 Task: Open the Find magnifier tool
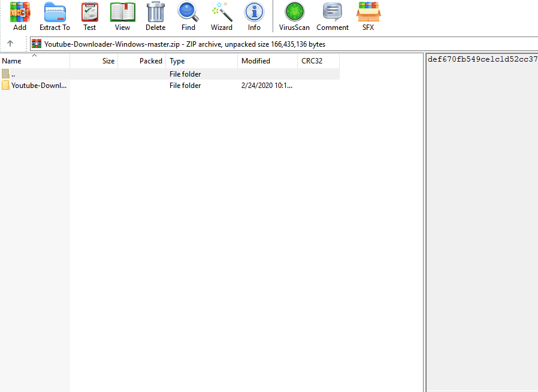pos(188,16)
